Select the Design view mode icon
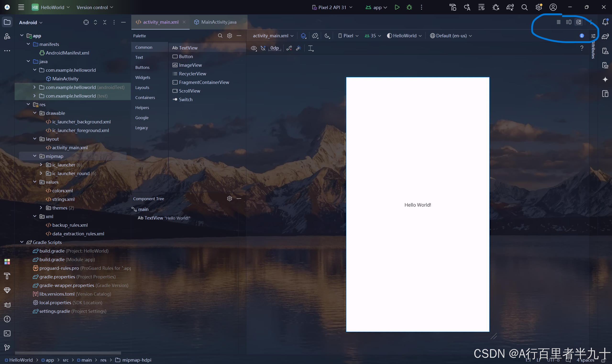This screenshot has width=612, height=364. [x=579, y=22]
